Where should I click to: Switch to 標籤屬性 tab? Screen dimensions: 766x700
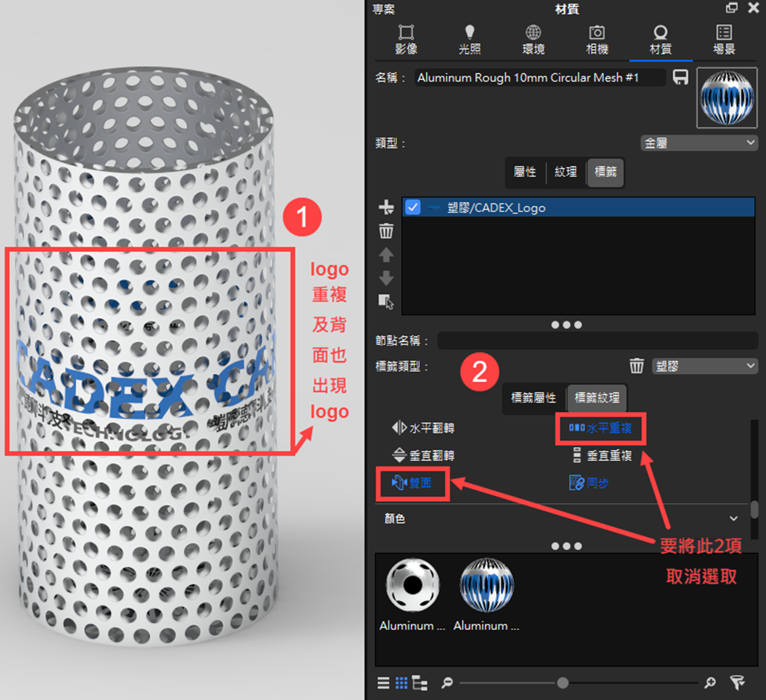point(533,398)
